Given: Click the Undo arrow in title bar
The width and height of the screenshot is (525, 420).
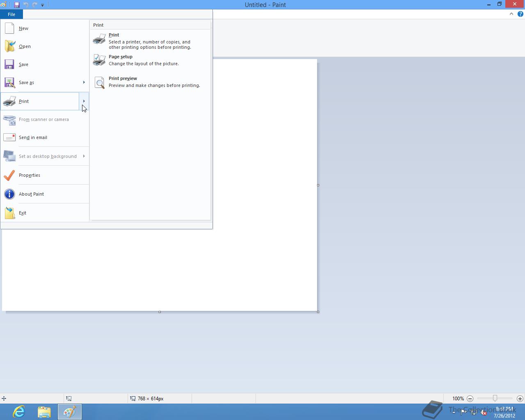Looking at the screenshot, I should pyautogui.click(x=26, y=5).
